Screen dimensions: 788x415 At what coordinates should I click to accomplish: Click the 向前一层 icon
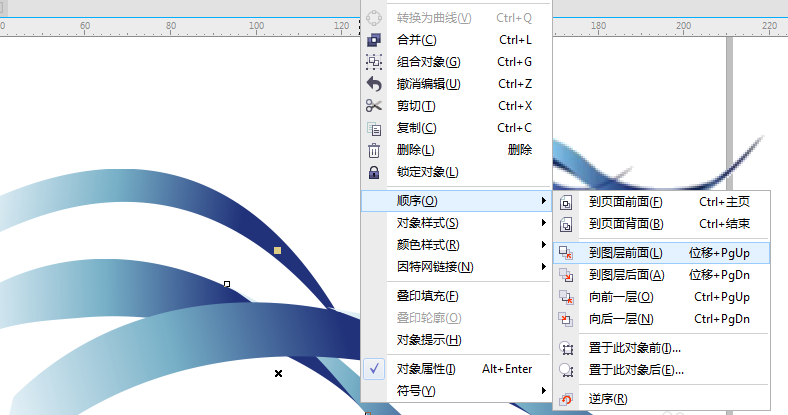coord(566,297)
